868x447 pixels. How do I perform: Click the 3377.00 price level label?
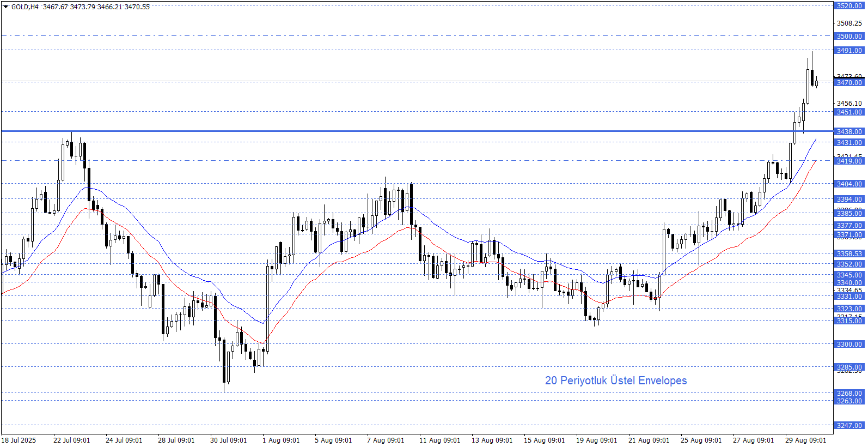[x=849, y=226]
